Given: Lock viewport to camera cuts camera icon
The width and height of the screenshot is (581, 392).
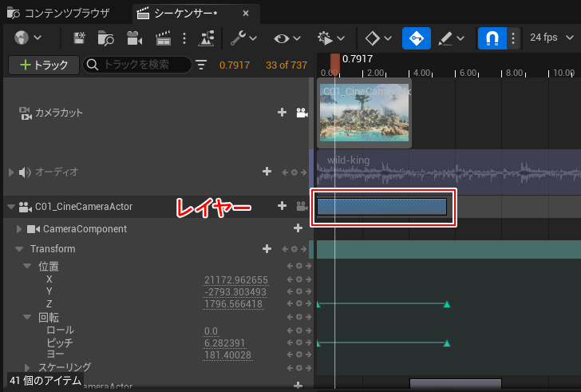Looking at the screenshot, I should click(302, 113).
